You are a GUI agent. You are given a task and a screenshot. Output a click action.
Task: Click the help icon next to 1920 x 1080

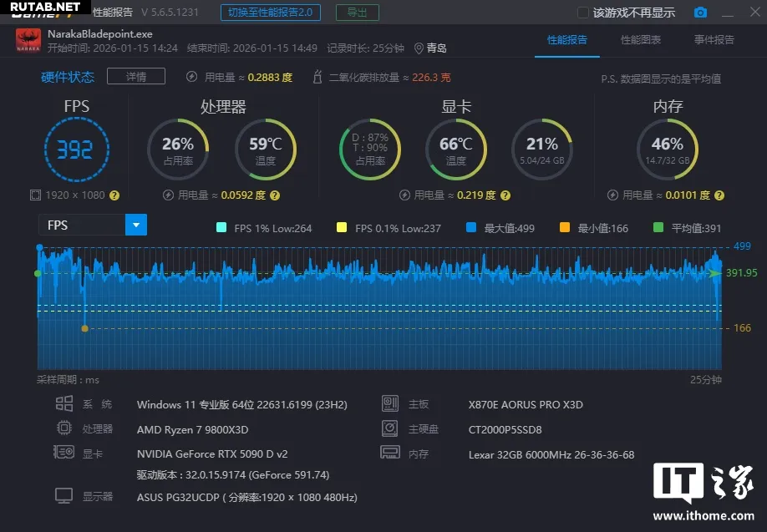[x=114, y=195]
